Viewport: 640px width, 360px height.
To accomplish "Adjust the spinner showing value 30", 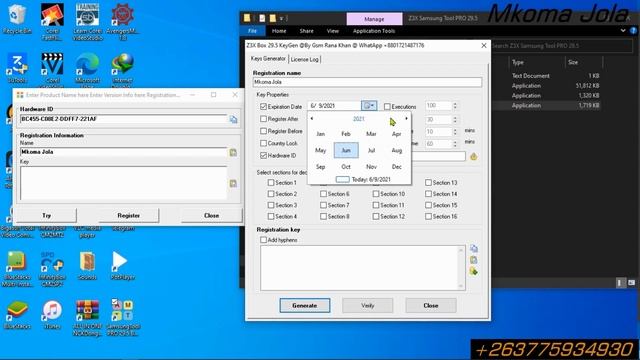I will pyautogui.click(x=455, y=120).
